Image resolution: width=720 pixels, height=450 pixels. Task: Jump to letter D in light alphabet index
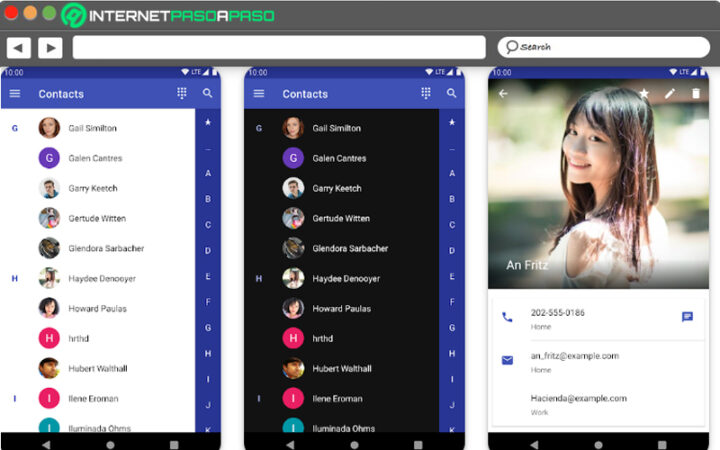[x=208, y=251]
